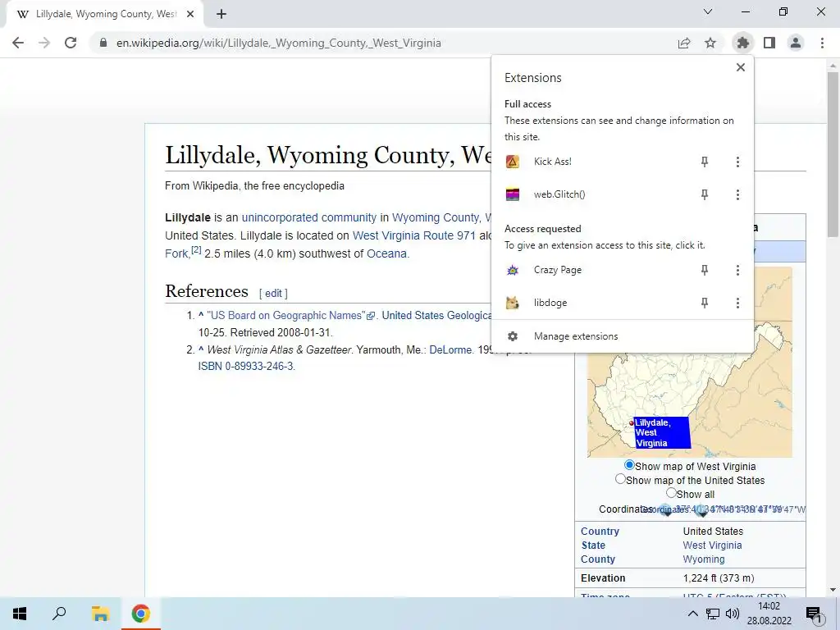
Task: Open more options for web.Glitch()
Action: 737,194
